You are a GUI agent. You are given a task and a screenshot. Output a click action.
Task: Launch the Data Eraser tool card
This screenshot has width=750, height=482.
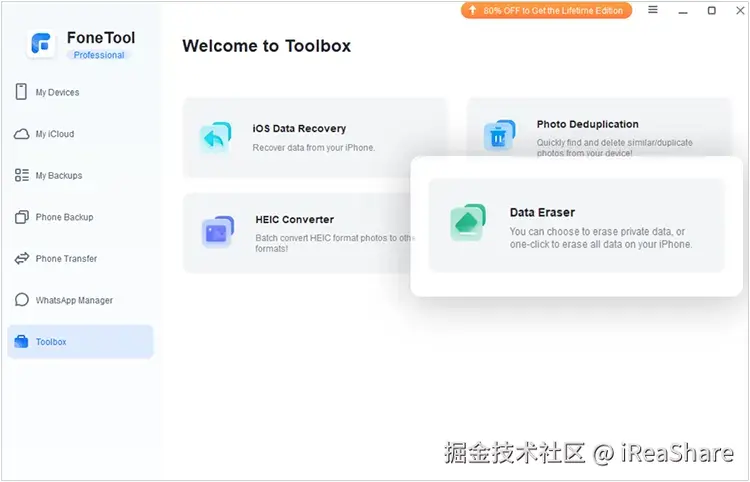click(576, 225)
